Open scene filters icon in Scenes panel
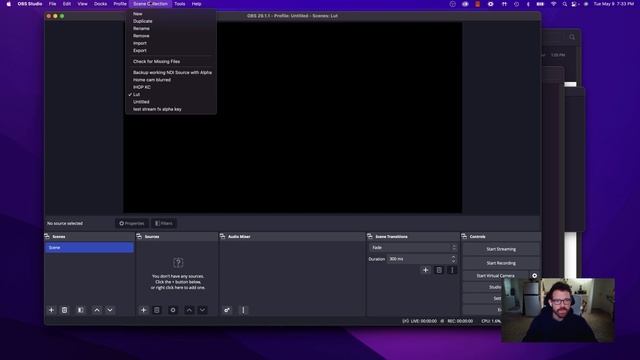640x360 pixels. tap(81, 310)
